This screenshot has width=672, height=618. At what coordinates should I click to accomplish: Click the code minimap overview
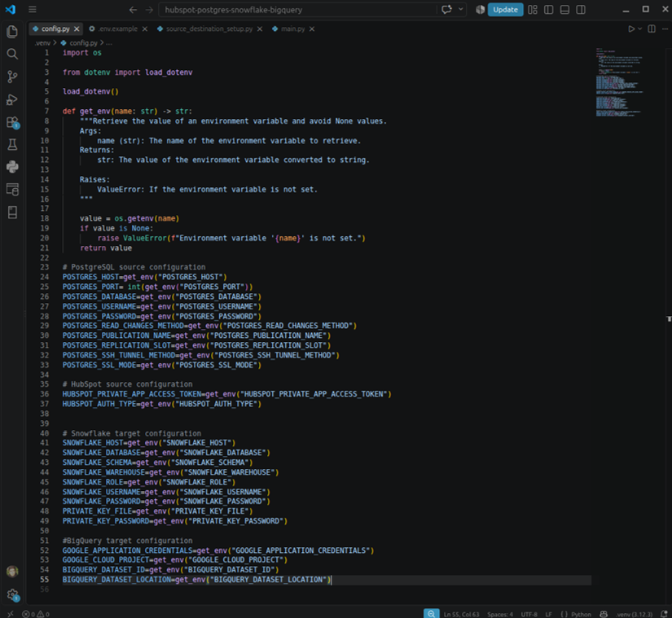tap(619, 81)
